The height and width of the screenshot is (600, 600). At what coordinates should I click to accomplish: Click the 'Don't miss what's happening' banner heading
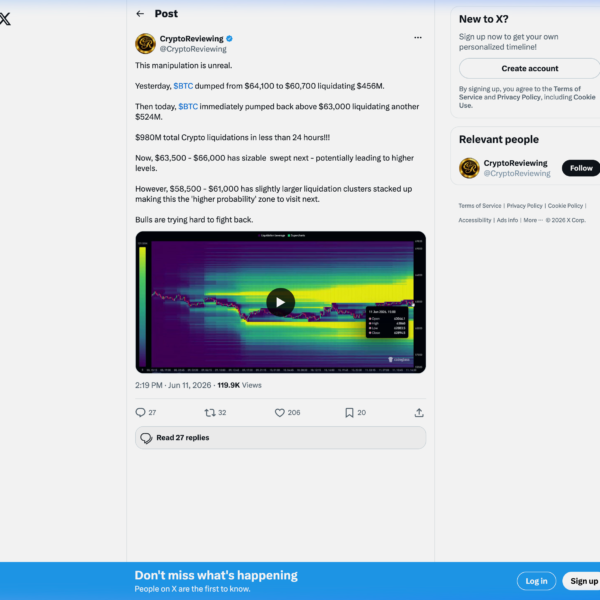click(216, 575)
